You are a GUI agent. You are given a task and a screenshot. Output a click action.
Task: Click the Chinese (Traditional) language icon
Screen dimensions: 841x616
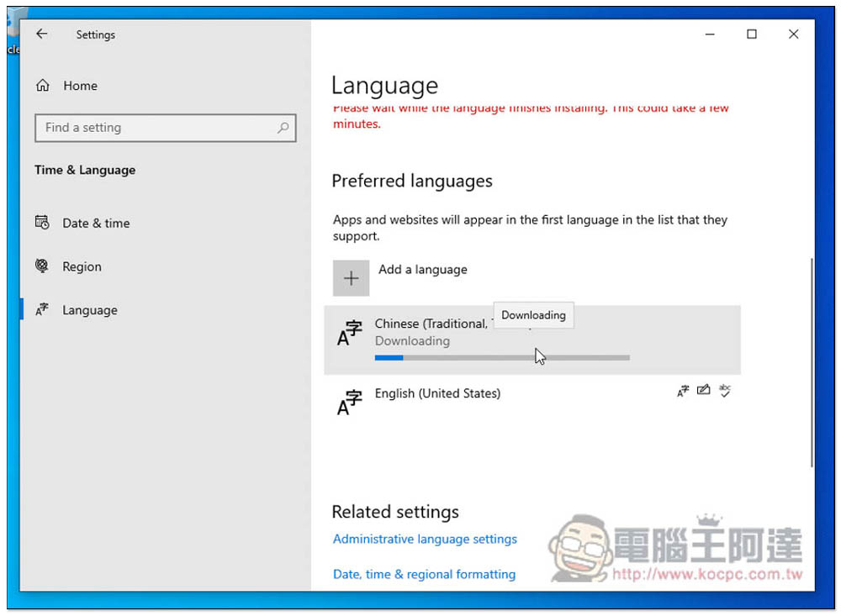click(350, 333)
